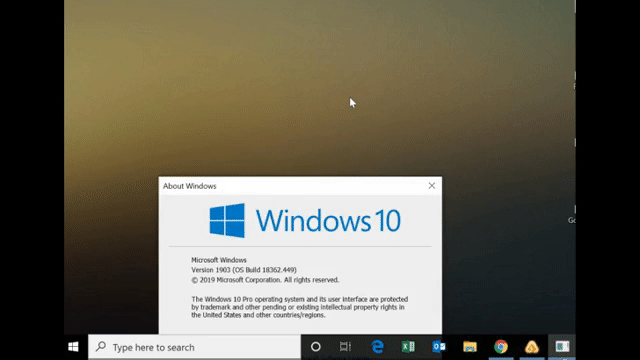Open Cortana from the taskbar circle icon
Screen dimensions: 640x360
[316, 347]
